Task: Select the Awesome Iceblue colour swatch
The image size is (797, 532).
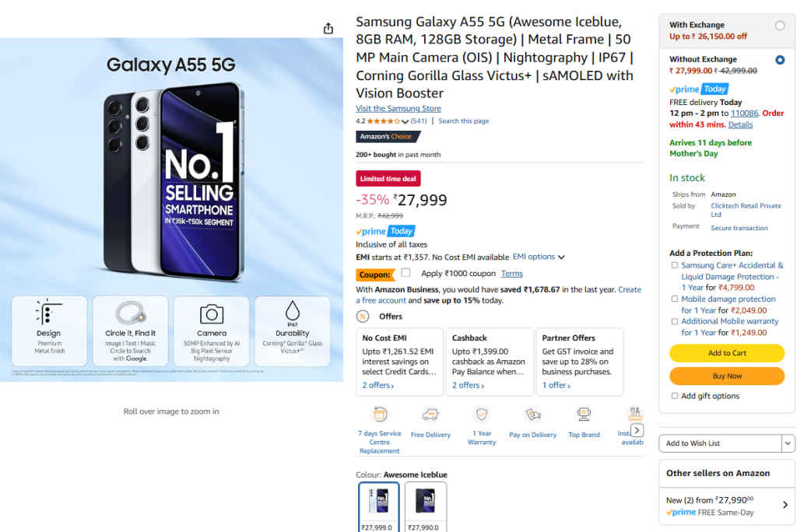Action: point(379,506)
